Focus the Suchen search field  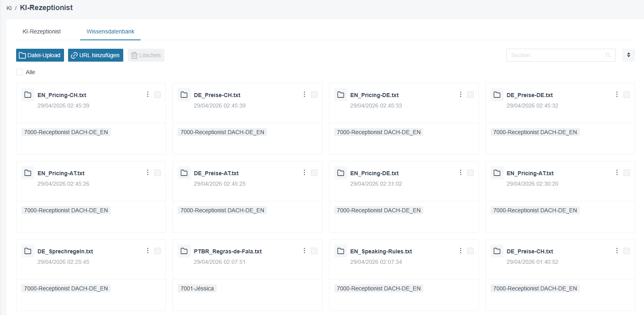(x=561, y=55)
